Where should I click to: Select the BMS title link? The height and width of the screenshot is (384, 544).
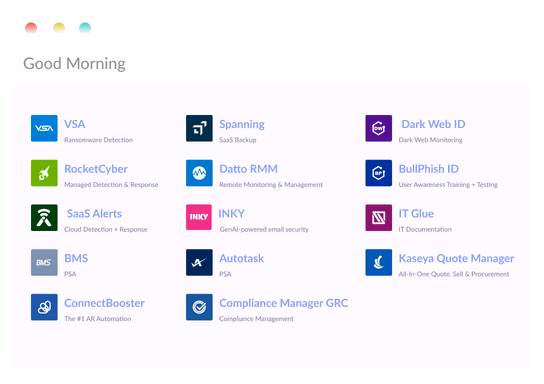76,258
